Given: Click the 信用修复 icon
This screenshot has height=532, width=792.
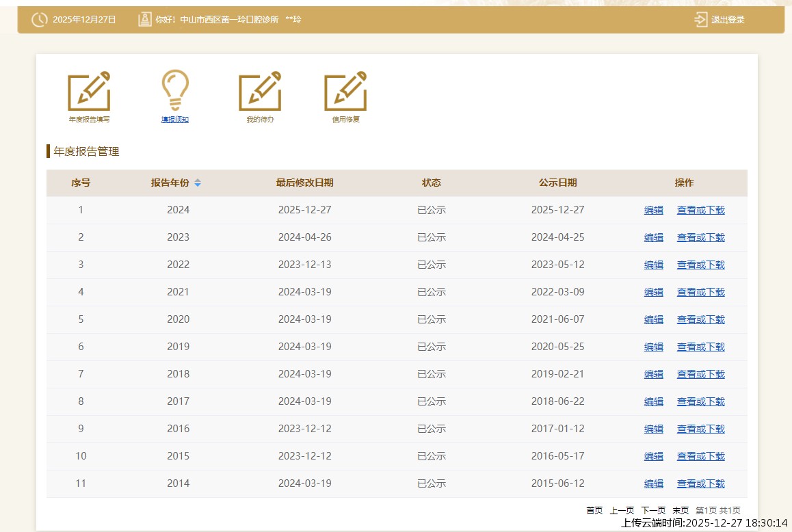Looking at the screenshot, I should coord(345,92).
